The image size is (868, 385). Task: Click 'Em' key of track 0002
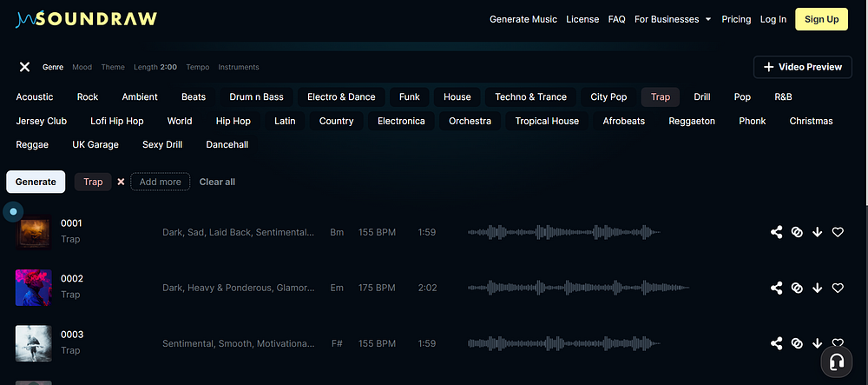coord(337,288)
